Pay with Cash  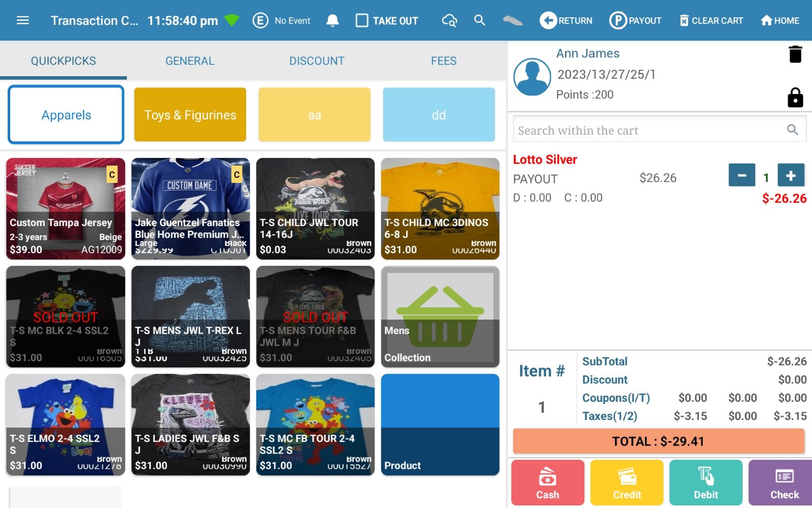click(x=548, y=483)
